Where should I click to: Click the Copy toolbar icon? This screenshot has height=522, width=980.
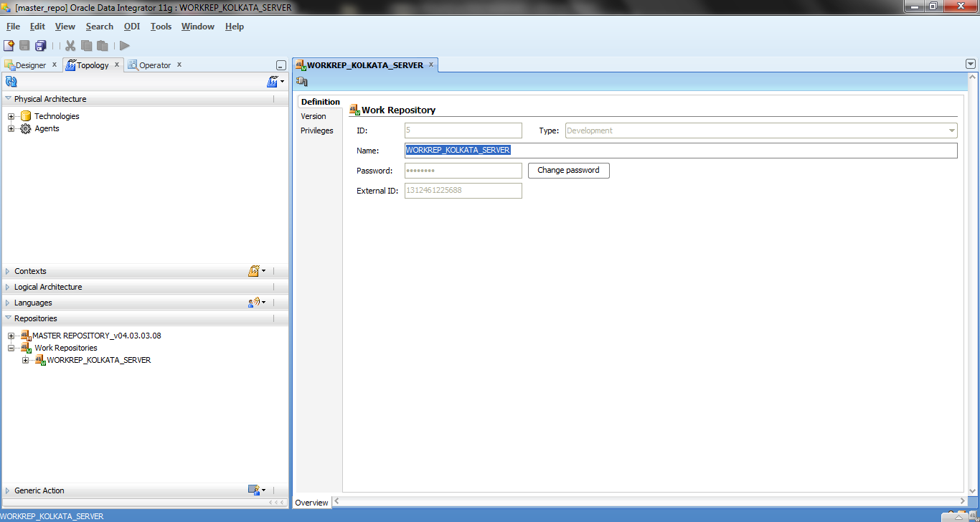click(86, 45)
